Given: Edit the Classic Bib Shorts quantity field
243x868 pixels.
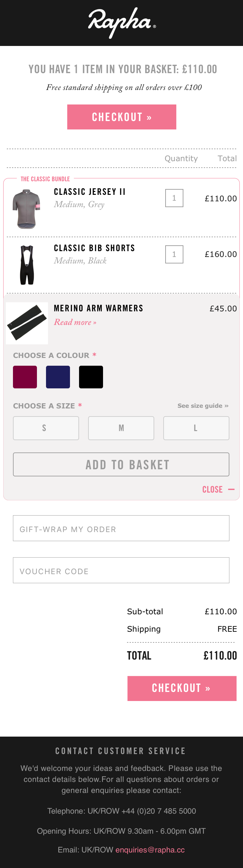Looking at the screenshot, I should 174,254.
